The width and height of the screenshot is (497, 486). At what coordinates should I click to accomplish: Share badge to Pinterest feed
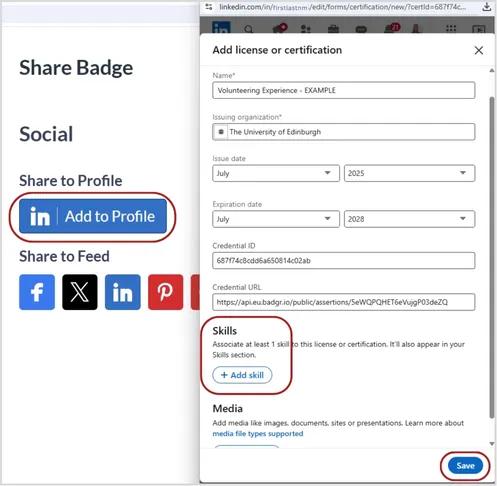click(x=166, y=292)
